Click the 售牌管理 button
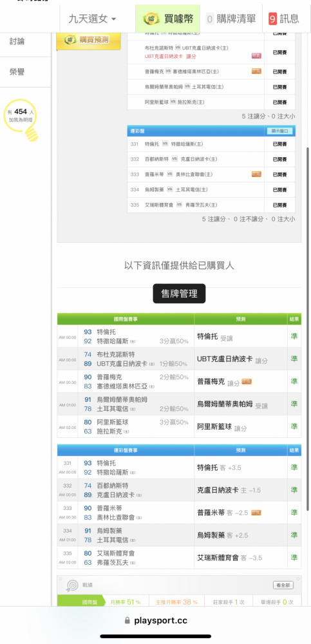 point(179,294)
